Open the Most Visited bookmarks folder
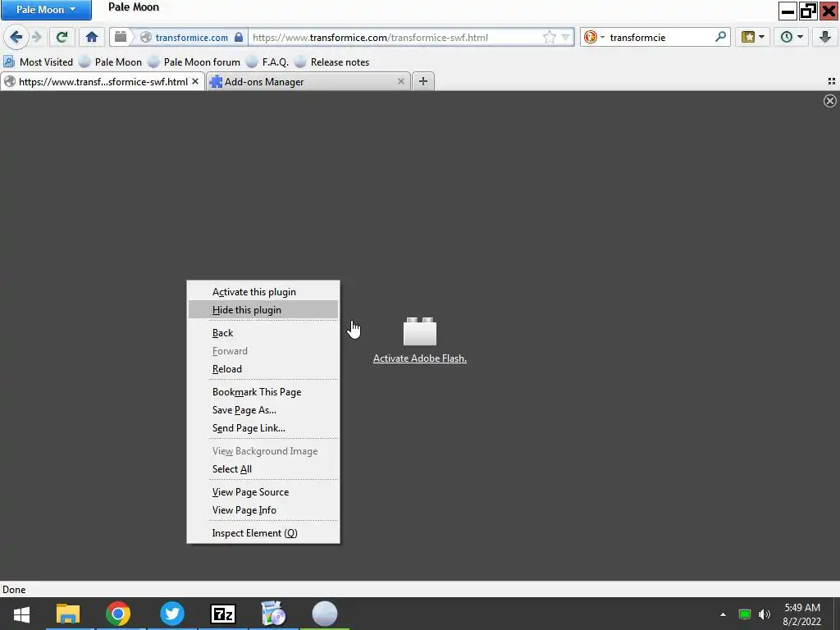Viewport: 840px width, 630px height. pos(39,62)
